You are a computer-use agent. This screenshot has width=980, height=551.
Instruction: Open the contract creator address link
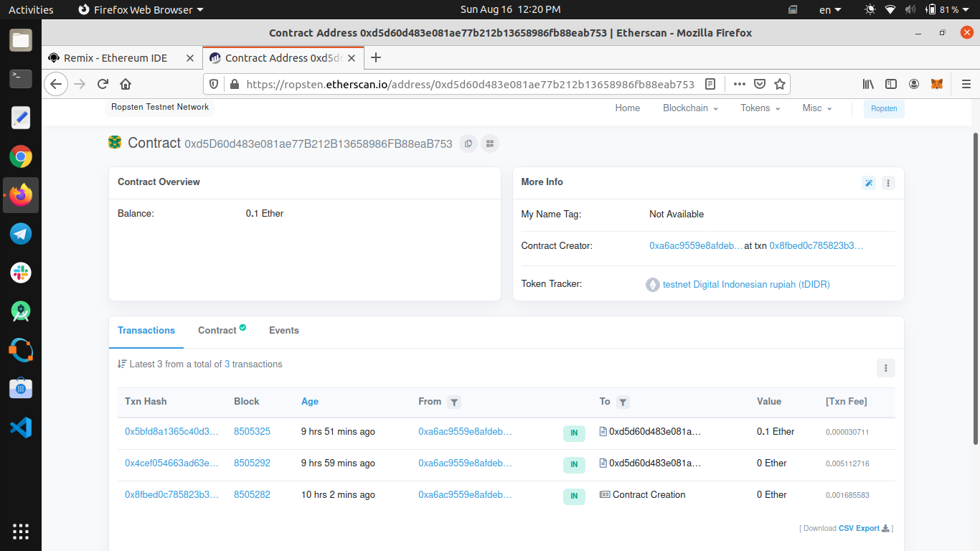[696, 245]
